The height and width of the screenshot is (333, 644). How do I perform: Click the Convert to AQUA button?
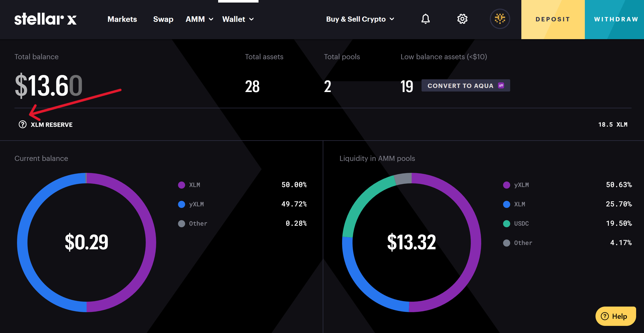click(x=460, y=86)
